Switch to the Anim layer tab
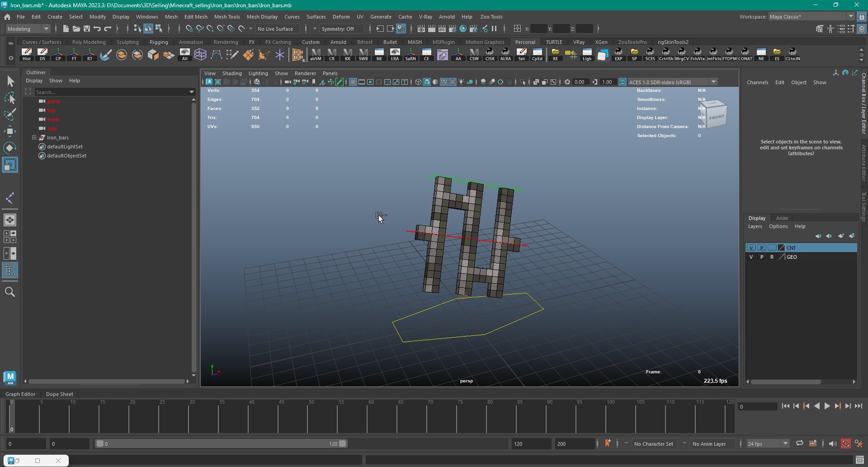The width and height of the screenshot is (868, 467). click(x=782, y=218)
